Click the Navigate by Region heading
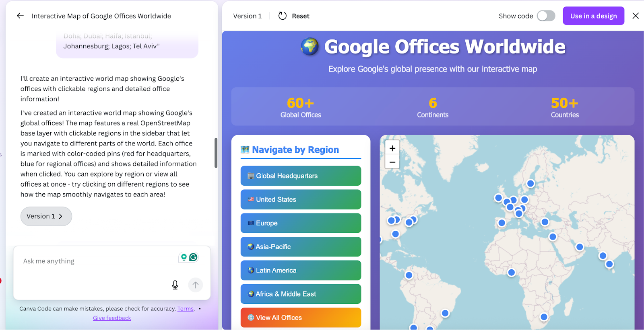Viewport: 644px width, 330px height. click(x=295, y=150)
